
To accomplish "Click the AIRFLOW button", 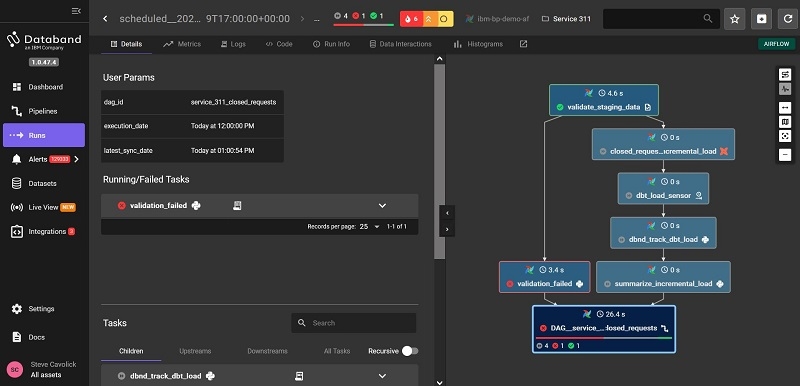I will [777, 44].
